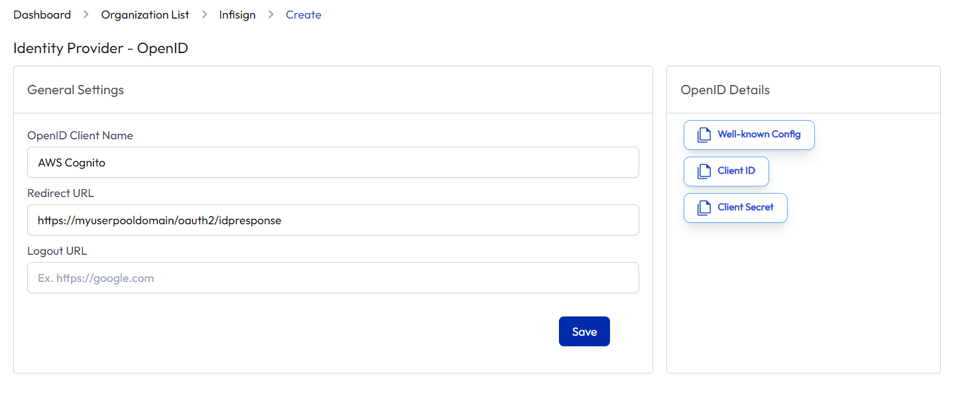Viewport: 980px width, 408px height.
Task: Open Organization List breadcrumb
Action: [x=145, y=15]
